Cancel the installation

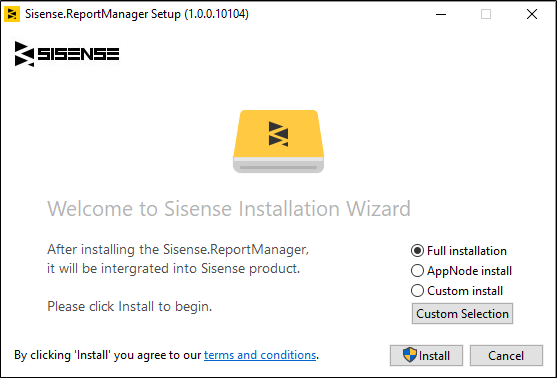(x=506, y=355)
